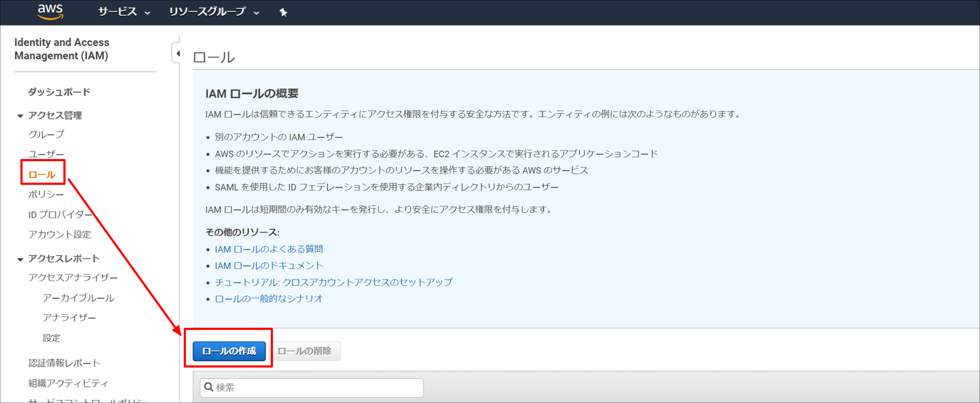Select ロール in sidebar
This screenshot has width=980, height=403.
(42, 175)
